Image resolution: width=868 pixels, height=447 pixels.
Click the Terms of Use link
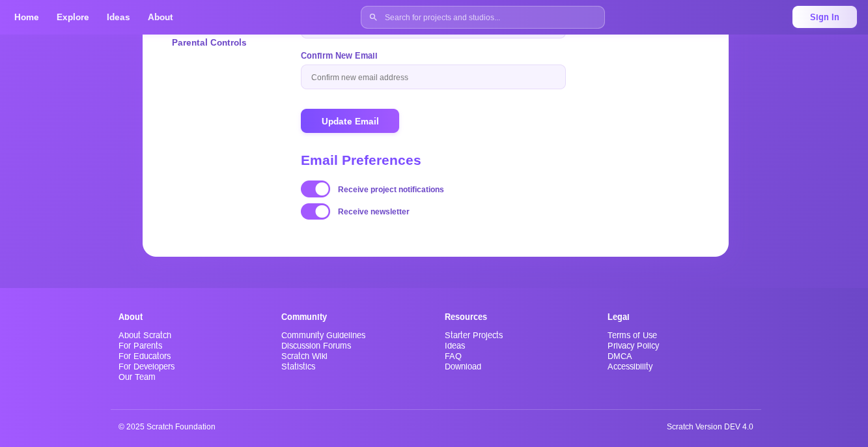click(x=632, y=335)
